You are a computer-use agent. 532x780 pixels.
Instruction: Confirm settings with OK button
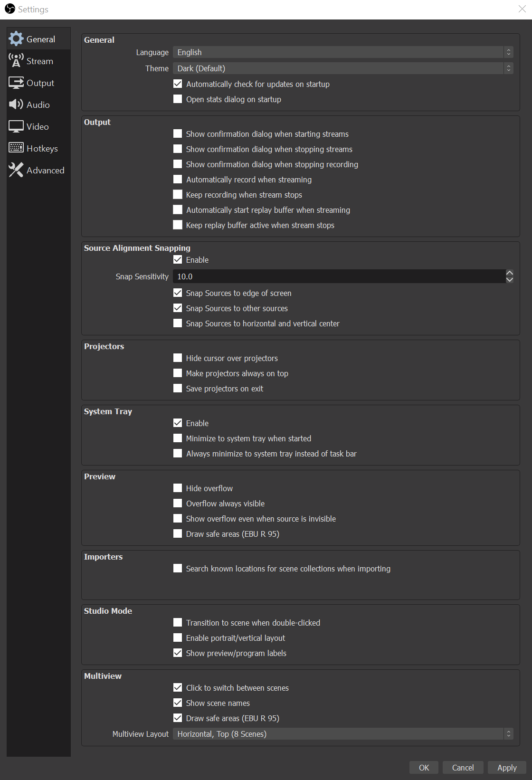[x=424, y=768]
